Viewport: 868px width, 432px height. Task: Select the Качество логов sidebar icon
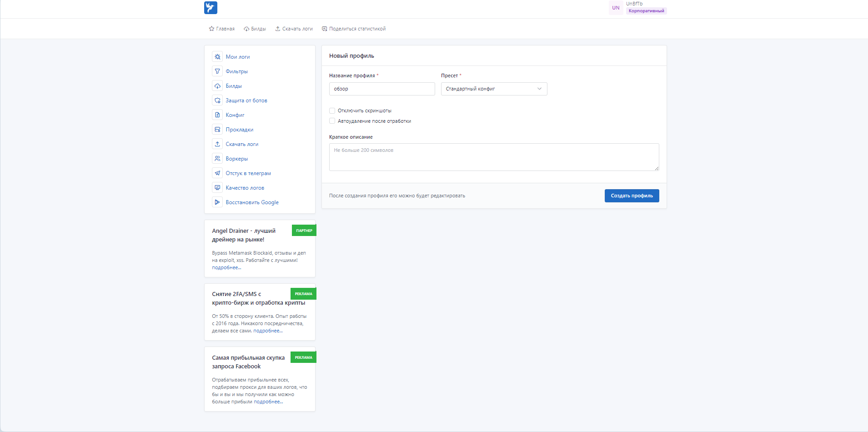click(217, 188)
